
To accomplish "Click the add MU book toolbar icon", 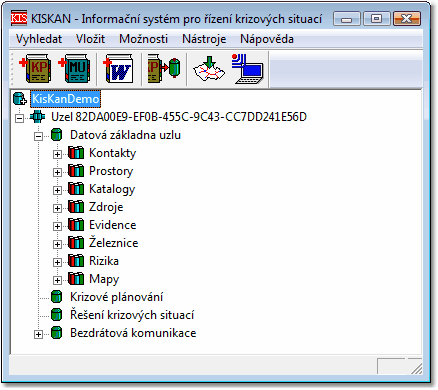I will click(74, 69).
